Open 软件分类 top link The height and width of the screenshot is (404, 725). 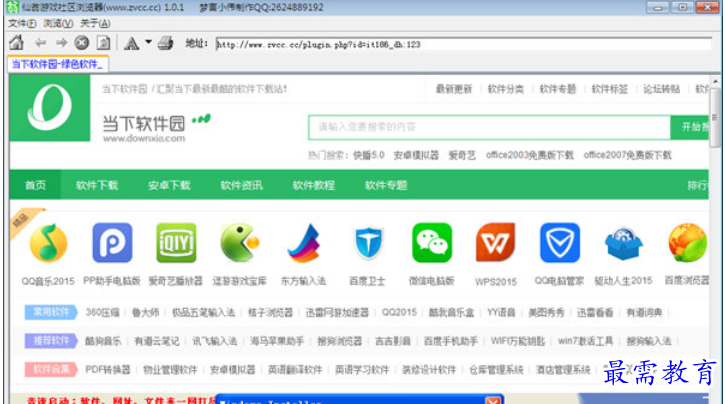505,89
